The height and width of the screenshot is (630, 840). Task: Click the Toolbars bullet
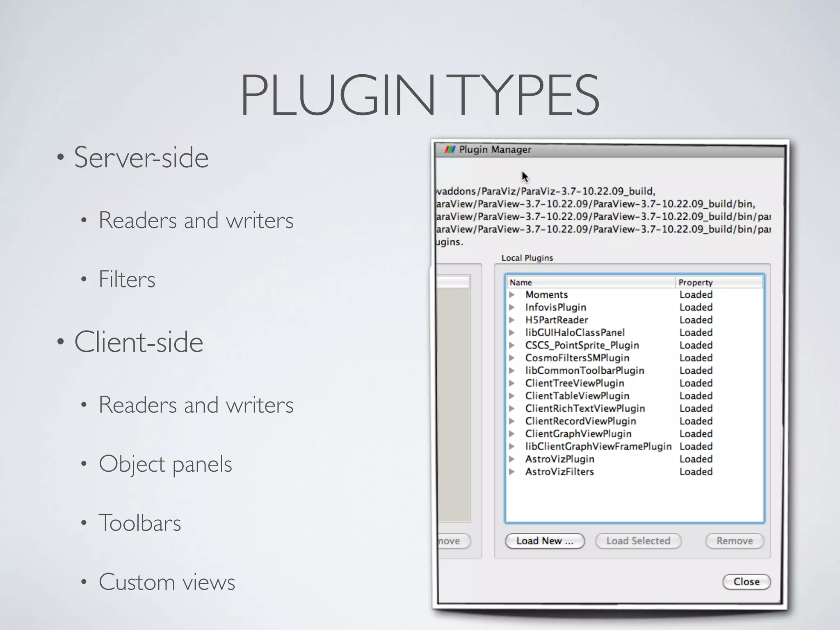(139, 523)
